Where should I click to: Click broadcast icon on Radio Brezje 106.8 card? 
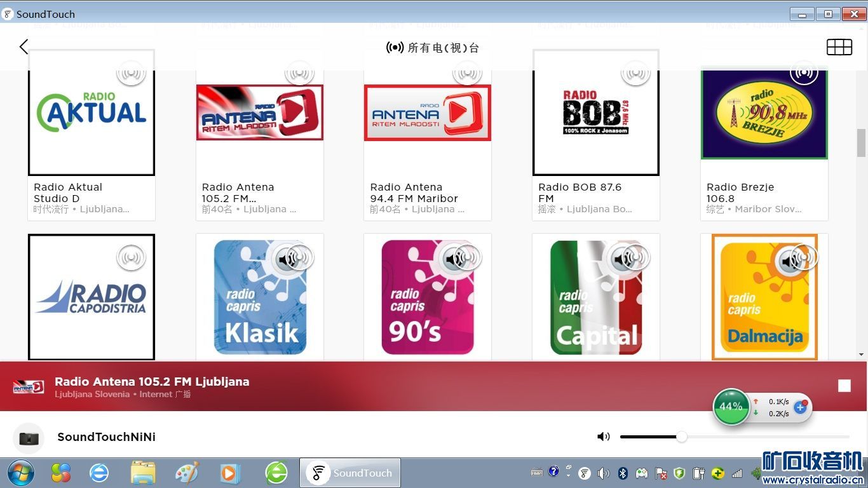coord(804,73)
